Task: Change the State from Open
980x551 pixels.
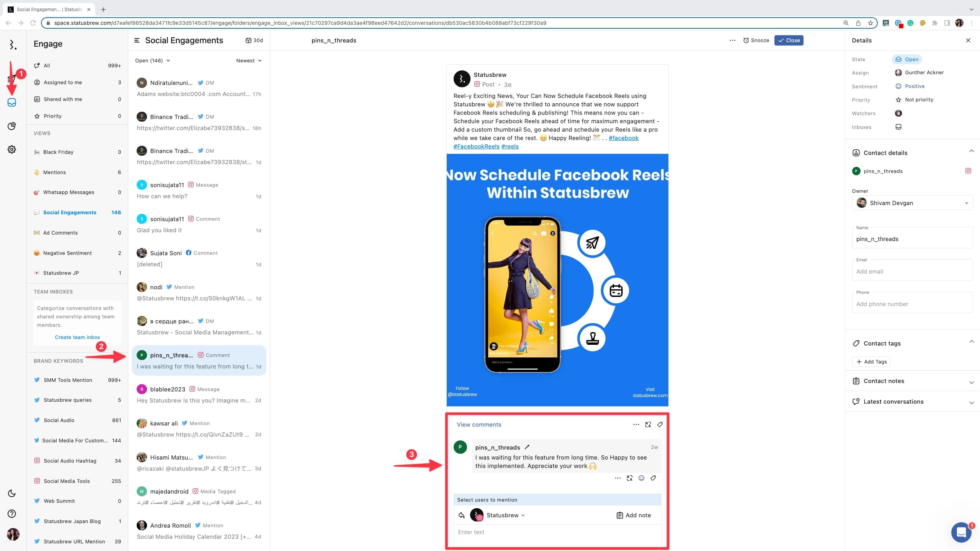Action: [907, 59]
